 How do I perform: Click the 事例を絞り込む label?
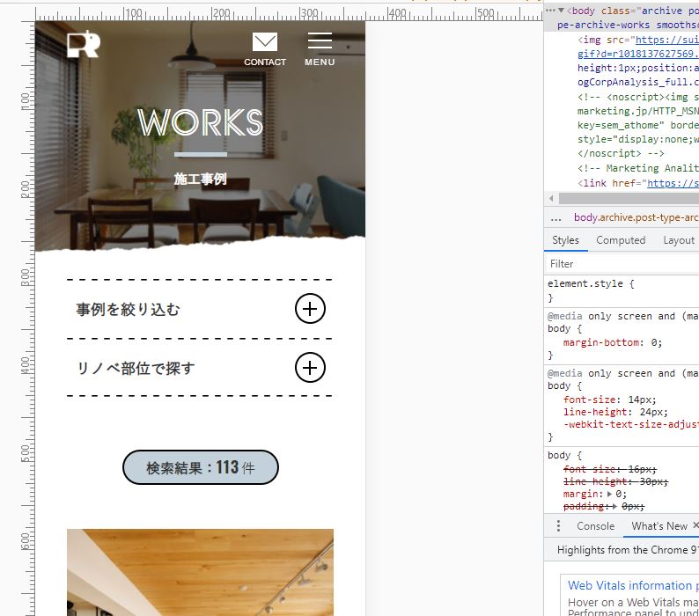(128, 310)
